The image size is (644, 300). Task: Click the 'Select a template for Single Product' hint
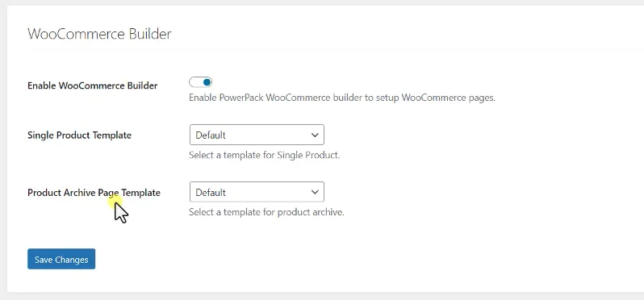[264, 156]
